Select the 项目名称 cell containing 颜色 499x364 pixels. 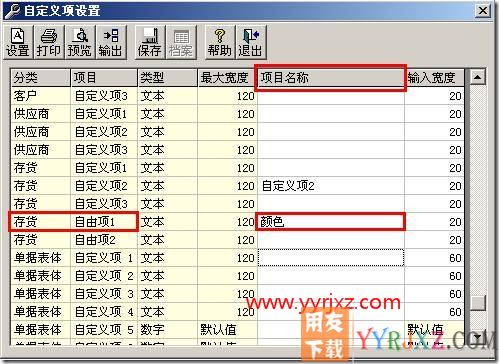(x=331, y=222)
